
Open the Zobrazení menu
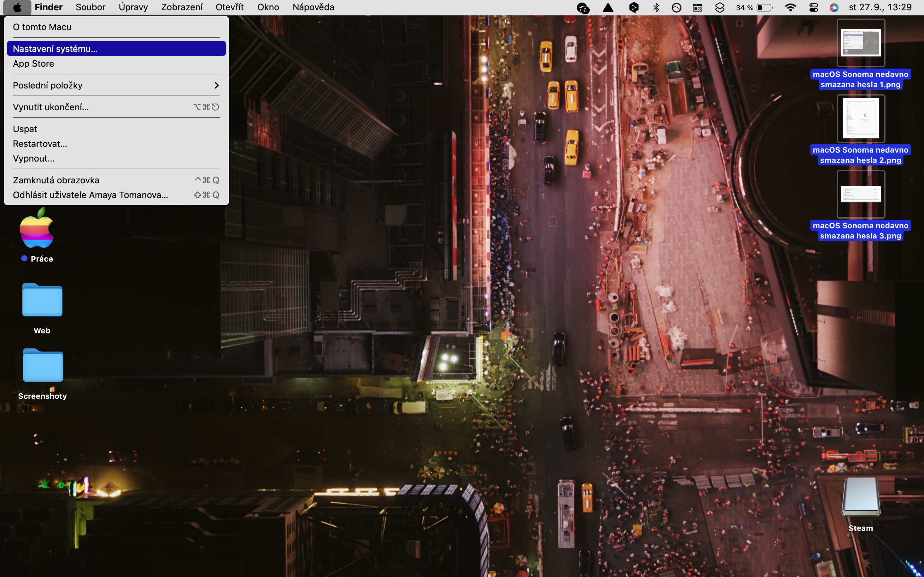(x=181, y=8)
